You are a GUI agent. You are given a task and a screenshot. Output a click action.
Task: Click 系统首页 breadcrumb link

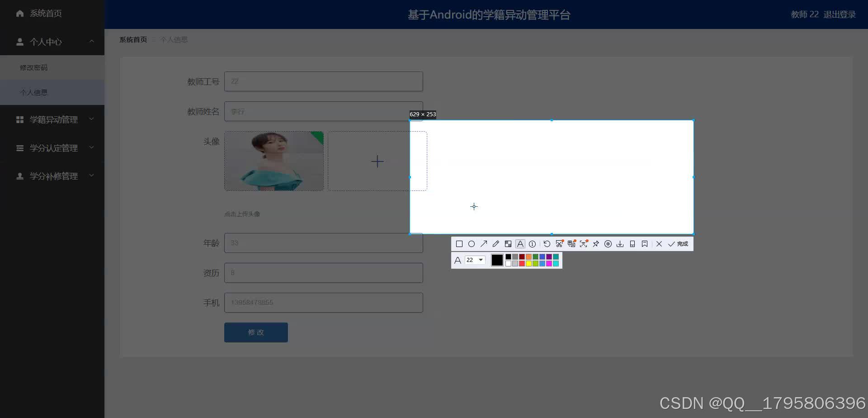133,40
